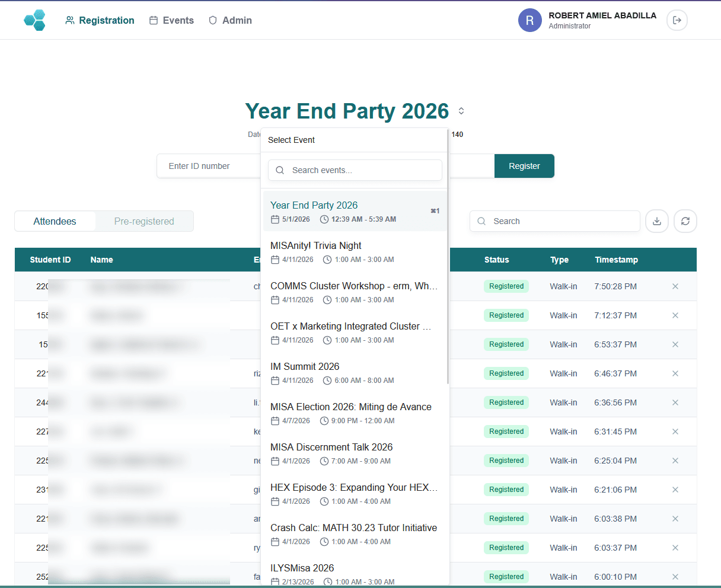This screenshot has height=588, width=721.
Task: Click Walk-in cell in 7:12:37 PM row
Action: coord(563,315)
